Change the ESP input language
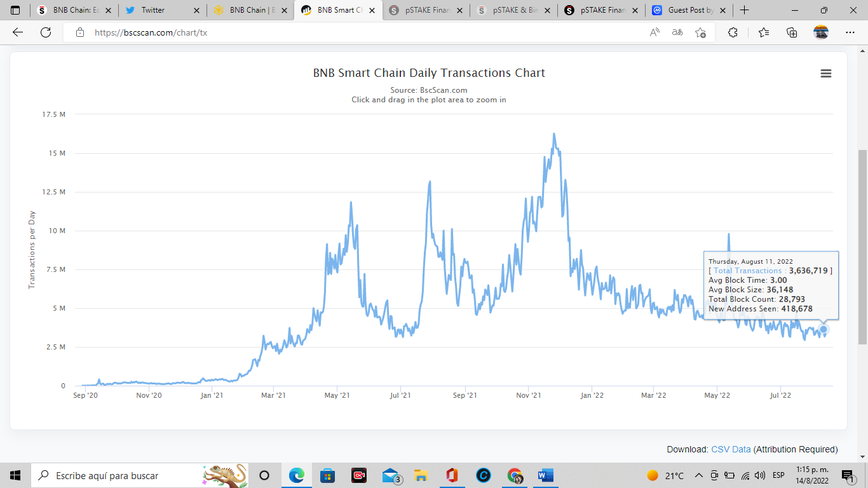Screen dimensions: 868x488 coord(778,475)
